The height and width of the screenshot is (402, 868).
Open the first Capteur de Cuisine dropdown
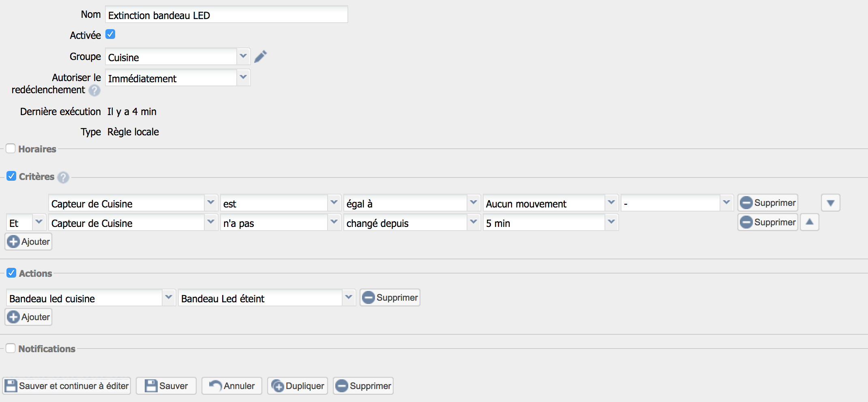coord(133,203)
